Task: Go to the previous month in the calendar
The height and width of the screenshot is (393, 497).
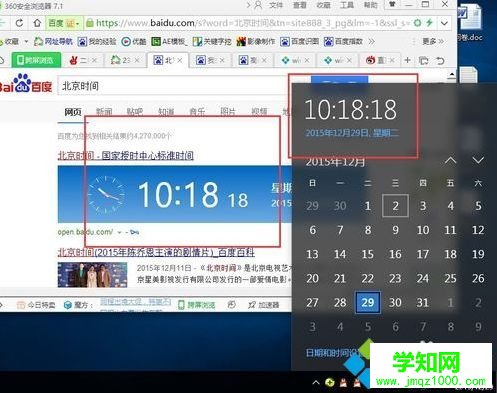Action: click(x=450, y=160)
